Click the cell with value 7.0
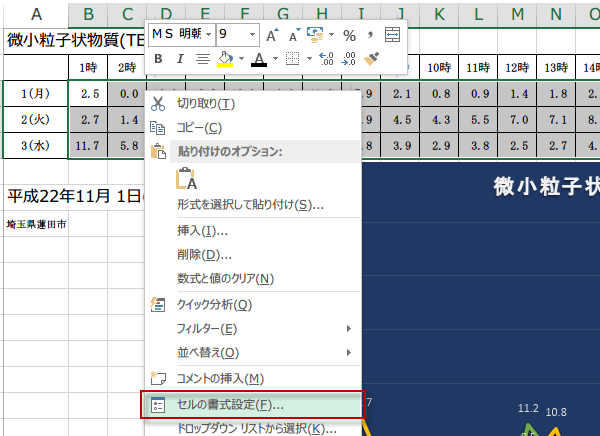The height and width of the screenshot is (436, 600). [517, 120]
